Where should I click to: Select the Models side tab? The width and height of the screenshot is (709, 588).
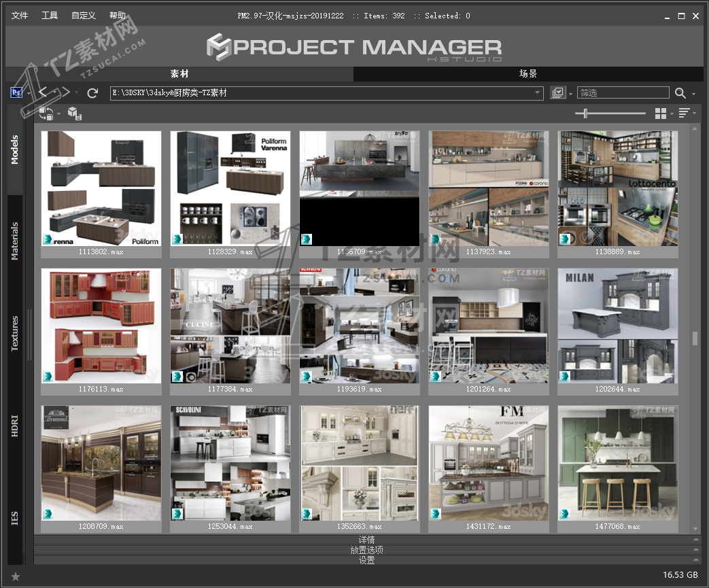coord(15,150)
